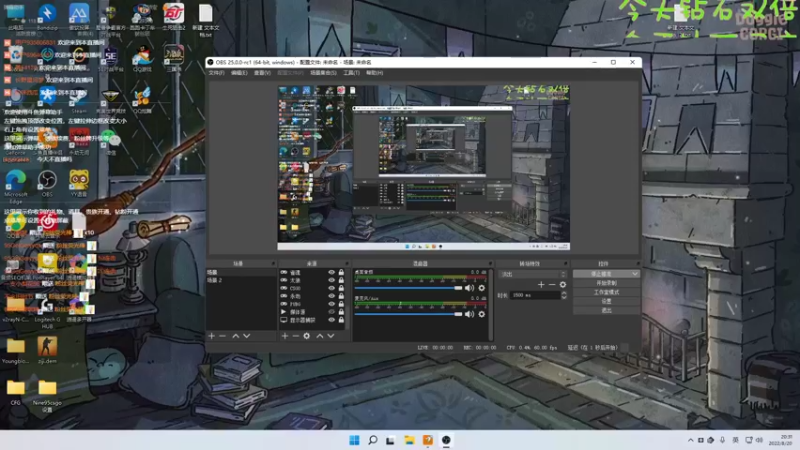Move the scene down in the Scenes panel
Screen dimensions: 800x450
point(246,336)
